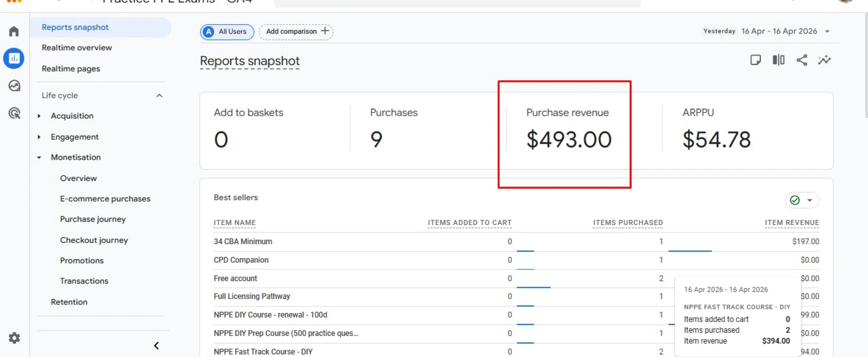Open the Transactions report
The width and height of the screenshot is (868, 357).
tap(84, 281)
